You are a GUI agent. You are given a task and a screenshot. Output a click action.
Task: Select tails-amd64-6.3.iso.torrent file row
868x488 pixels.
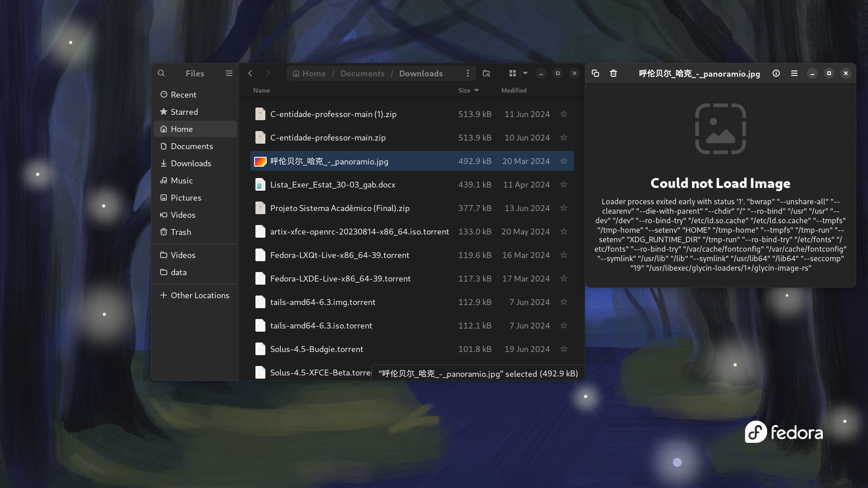(321, 326)
